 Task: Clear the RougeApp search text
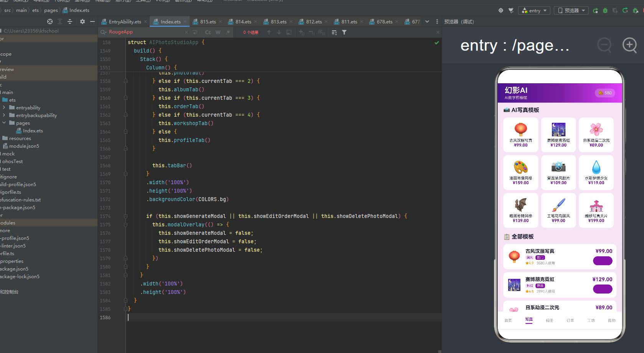tap(187, 32)
